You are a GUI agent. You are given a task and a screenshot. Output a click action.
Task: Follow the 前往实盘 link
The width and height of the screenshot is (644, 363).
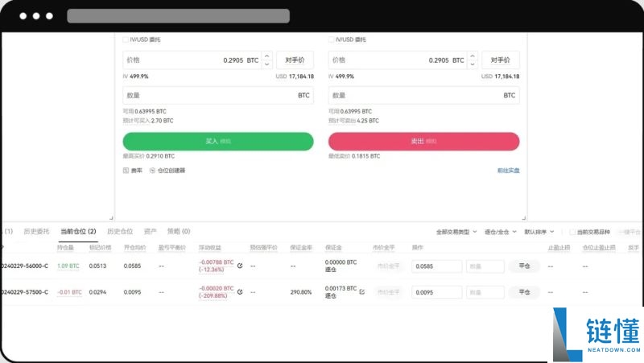(509, 171)
